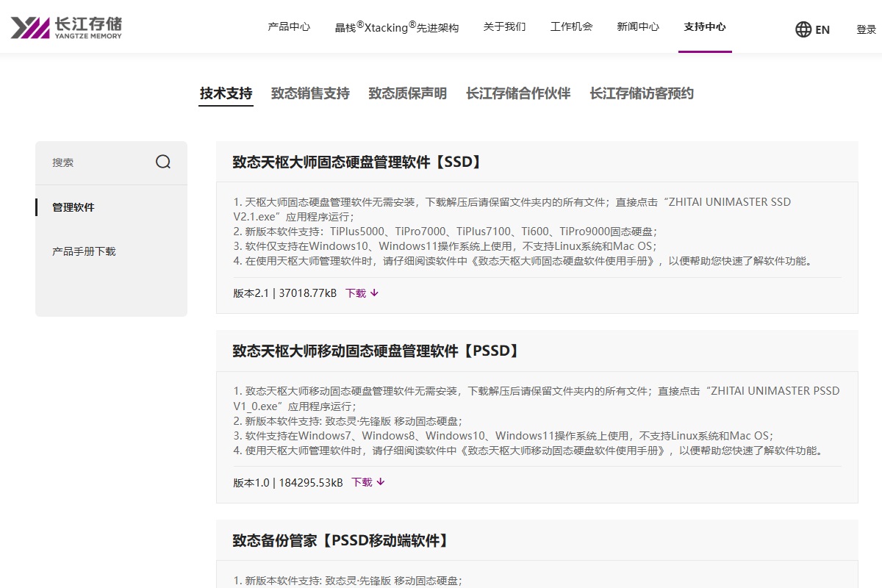Open the 支持中心 menu

pos(705,26)
